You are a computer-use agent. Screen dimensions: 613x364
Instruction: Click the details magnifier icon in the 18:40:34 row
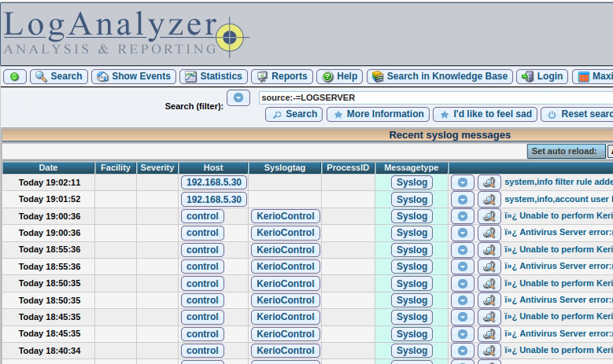[x=489, y=351]
